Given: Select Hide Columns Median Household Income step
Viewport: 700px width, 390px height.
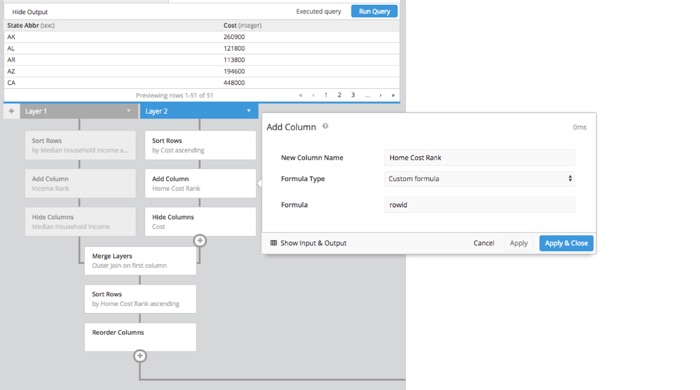Looking at the screenshot, I should [80, 222].
